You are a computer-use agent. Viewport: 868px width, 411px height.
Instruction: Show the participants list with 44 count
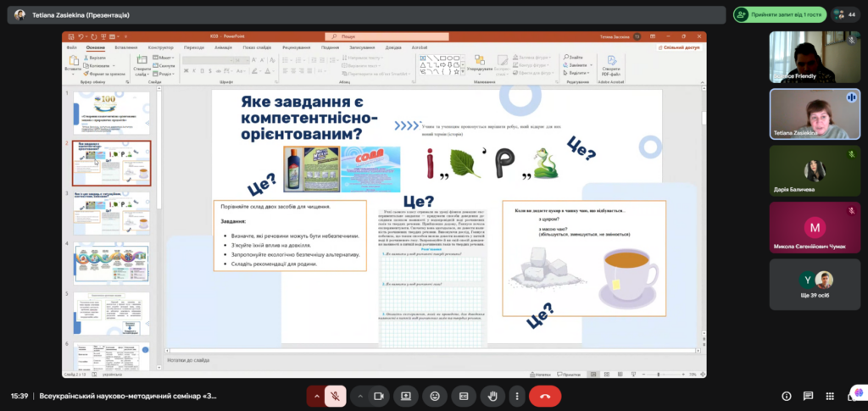pos(845,14)
